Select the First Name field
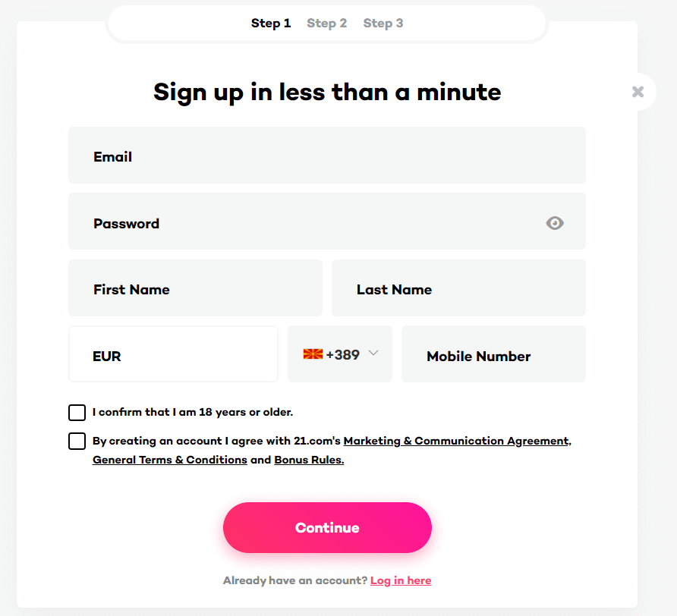Screen dimensions: 677x616 point(195,288)
